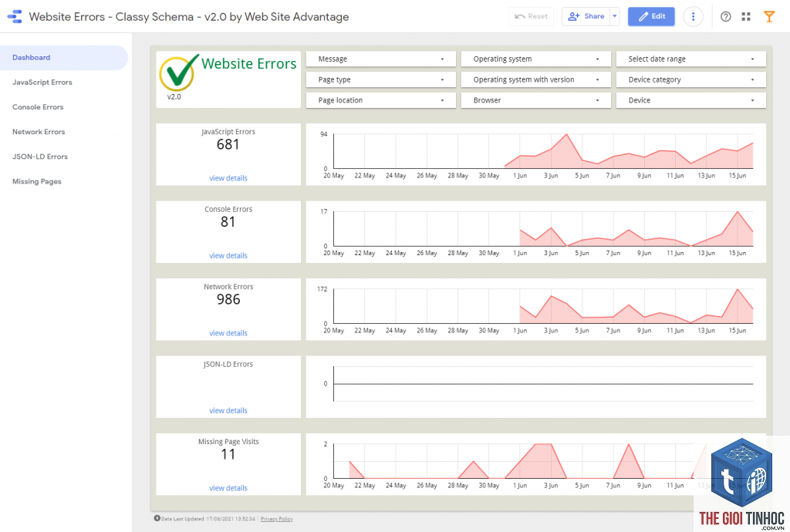The image size is (790, 532).
Task: Open the Browser filter dropdown
Action: tap(535, 100)
